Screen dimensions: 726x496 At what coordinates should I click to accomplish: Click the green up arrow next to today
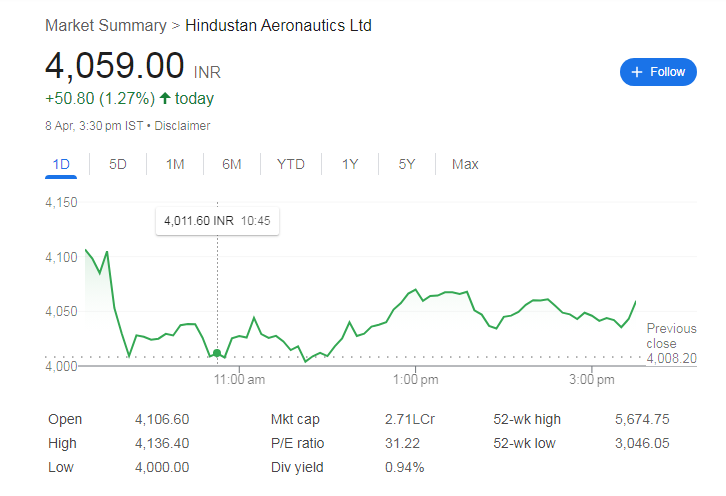165,98
